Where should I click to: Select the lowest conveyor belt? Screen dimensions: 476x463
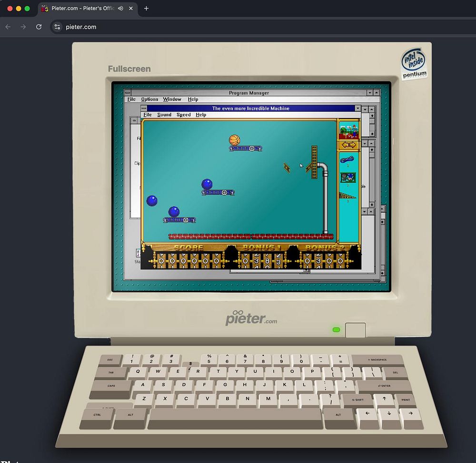tap(179, 220)
